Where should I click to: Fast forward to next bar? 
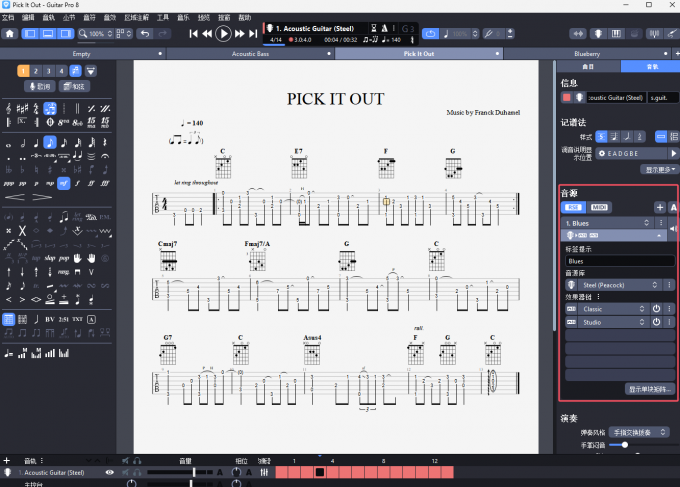tap(239, 33)
